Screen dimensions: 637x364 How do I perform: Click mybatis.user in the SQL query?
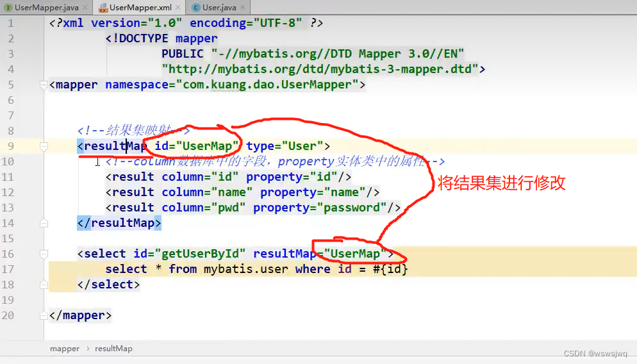coord(246,269)
